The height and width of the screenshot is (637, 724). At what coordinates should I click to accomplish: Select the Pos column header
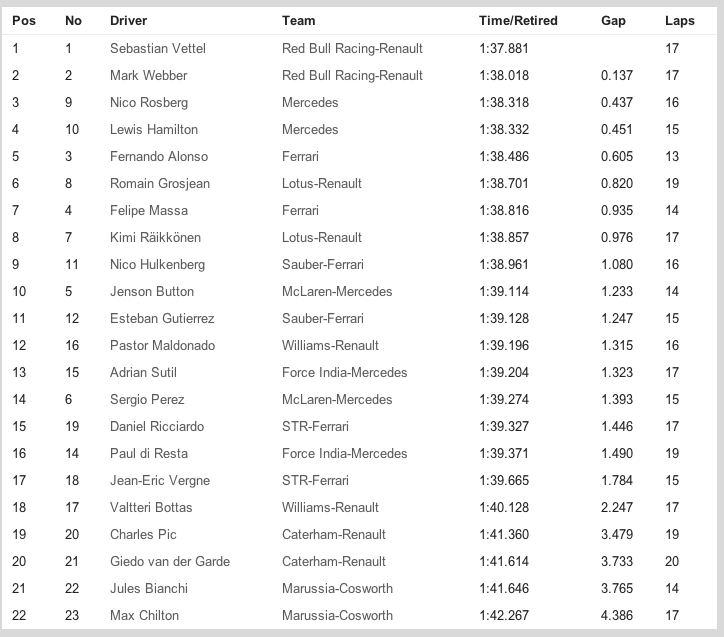23,21
